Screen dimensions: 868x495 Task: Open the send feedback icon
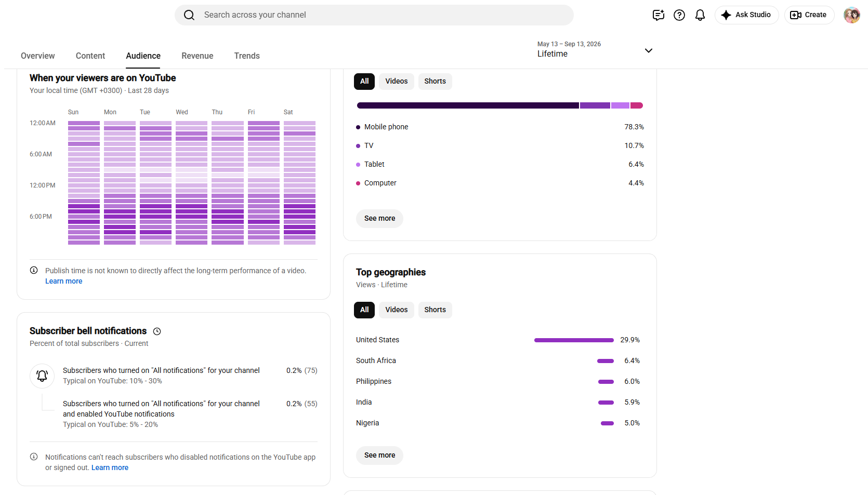coord(659,15)
